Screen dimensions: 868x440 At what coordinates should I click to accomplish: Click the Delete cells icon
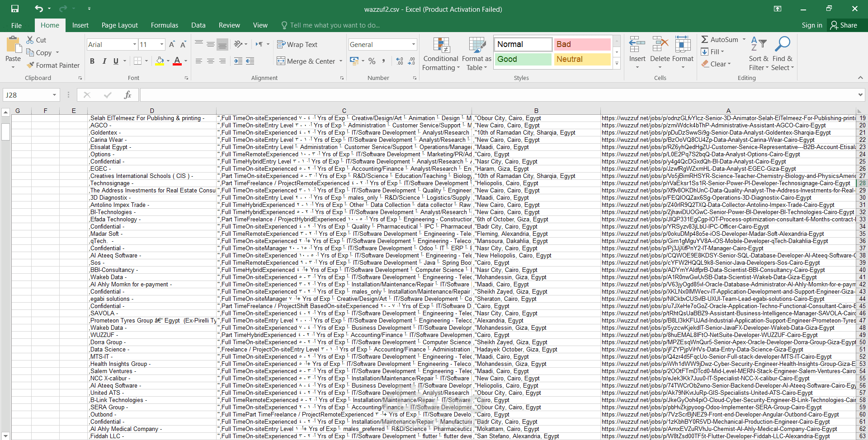[x=660, y=45]
